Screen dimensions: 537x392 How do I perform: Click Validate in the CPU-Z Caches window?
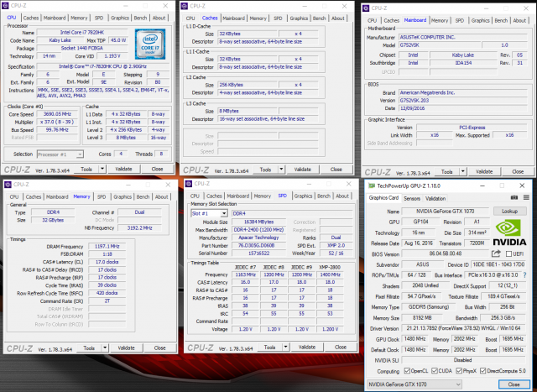point(303,169)
